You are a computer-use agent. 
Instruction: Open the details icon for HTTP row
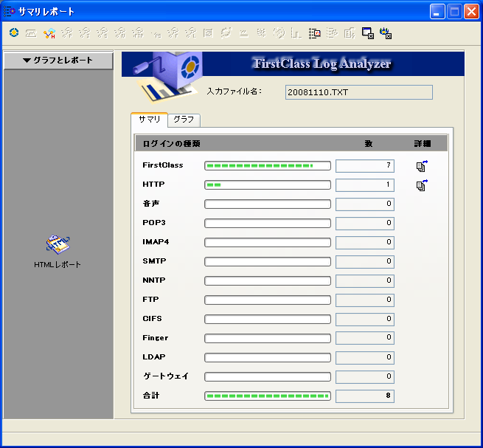(x=422, y=185)
